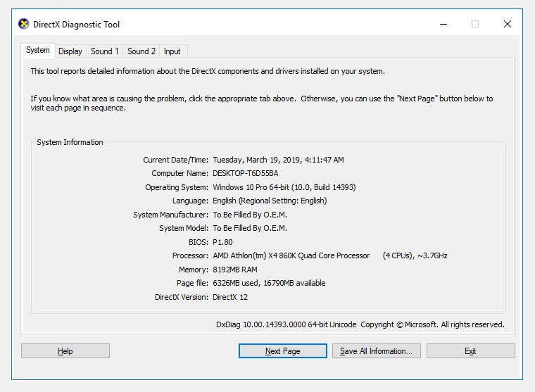Open the Sound 1 tab

coord(104,51)
